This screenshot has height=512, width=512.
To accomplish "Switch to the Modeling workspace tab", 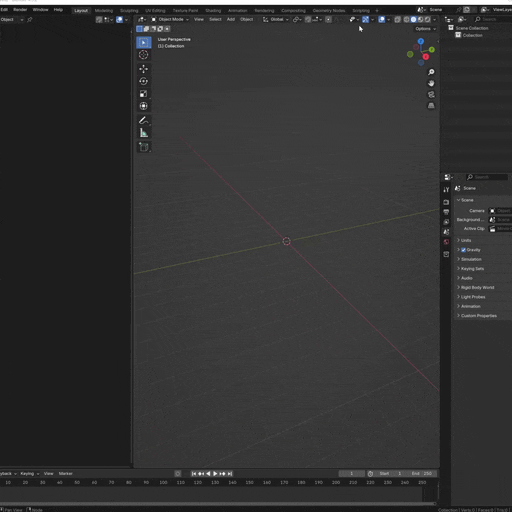I will point(104,11).
